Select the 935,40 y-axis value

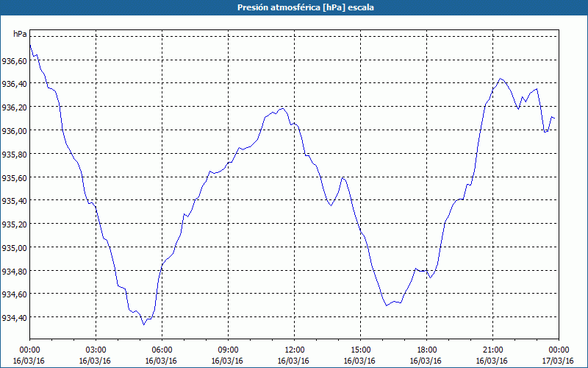coord(14,200)
